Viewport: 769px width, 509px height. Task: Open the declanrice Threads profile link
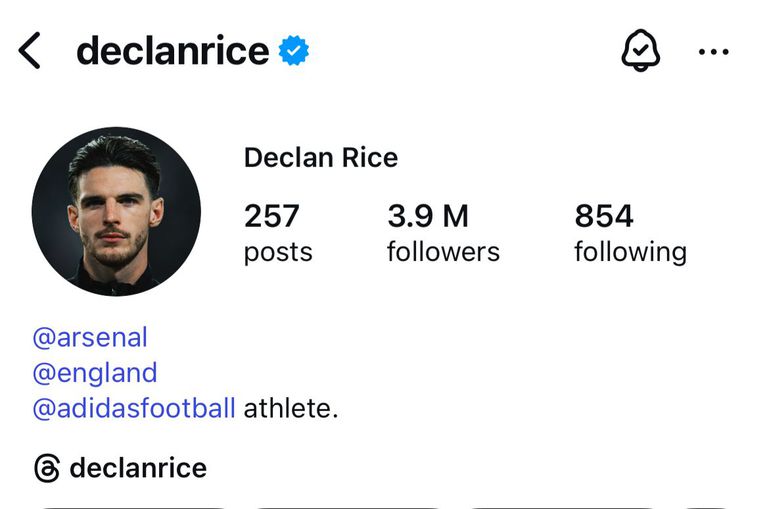point(138,468)
